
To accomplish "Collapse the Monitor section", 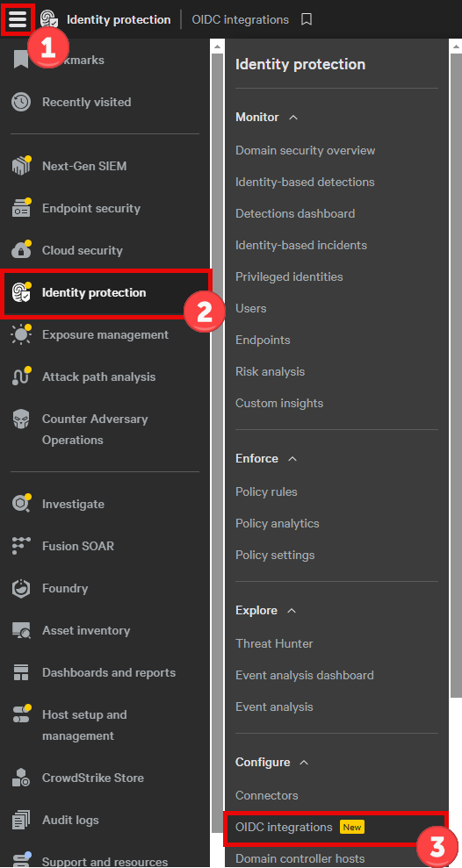I will pyautogui.click(x=293, y=118).
